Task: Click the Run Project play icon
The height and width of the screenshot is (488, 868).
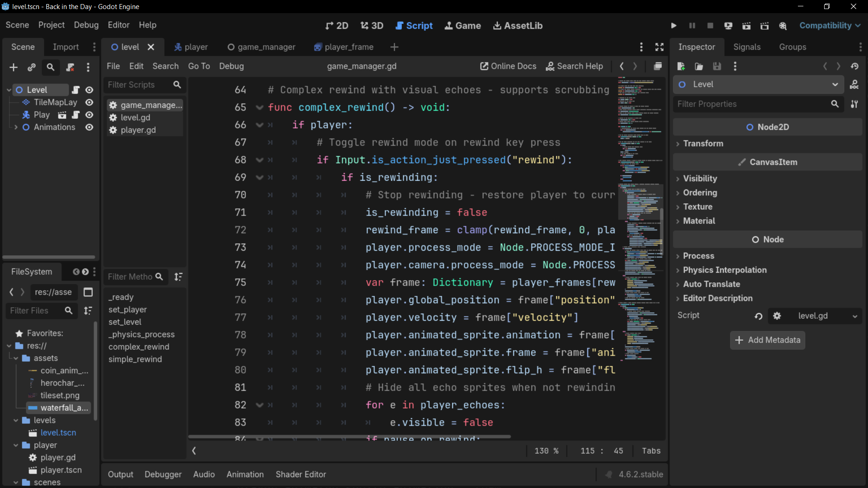Action: coord(674,26)
